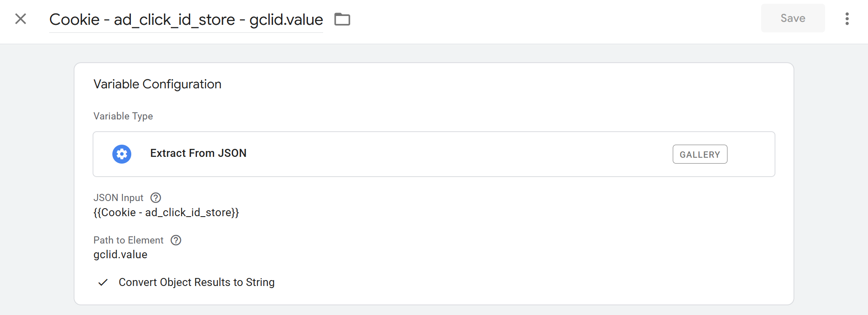Open the JSON Input help tooltip
Screen dimensions: 868x315
[155, 197]
